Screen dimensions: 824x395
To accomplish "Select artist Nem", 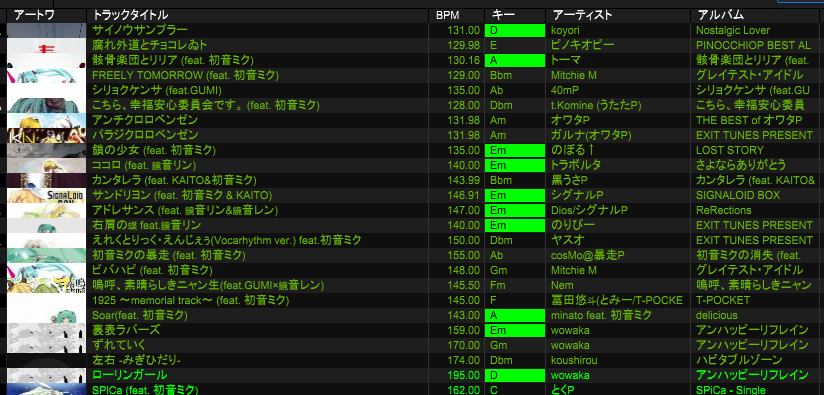I will click(x=562, y=286).
